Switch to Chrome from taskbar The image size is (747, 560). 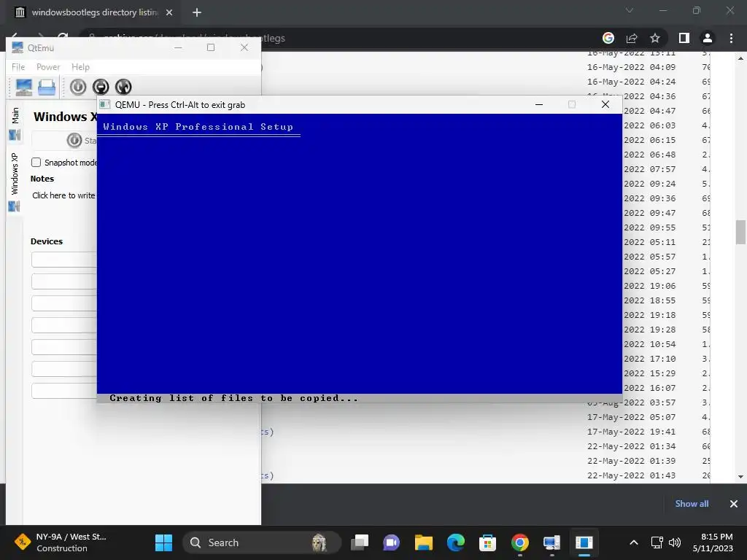tap(519, 542)
